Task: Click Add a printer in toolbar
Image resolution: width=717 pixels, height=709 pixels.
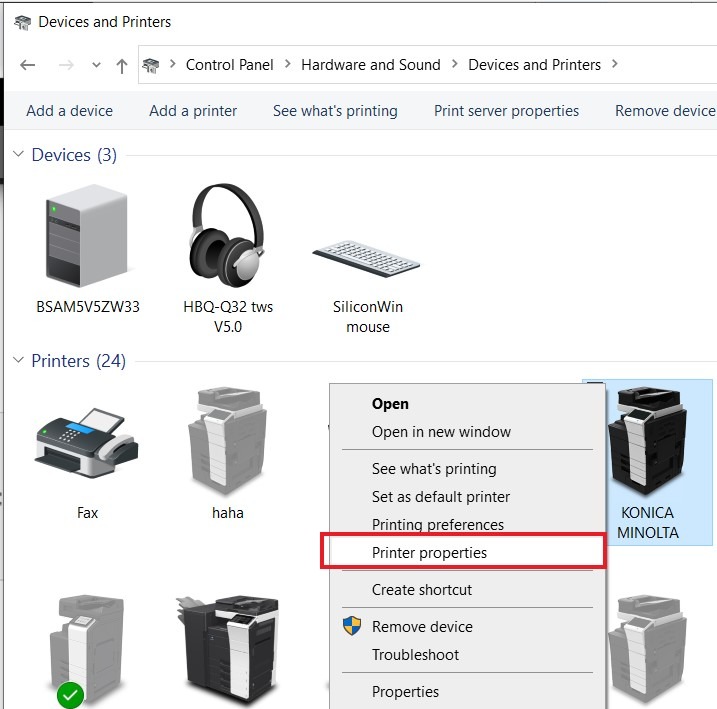Action: [193, 111]
